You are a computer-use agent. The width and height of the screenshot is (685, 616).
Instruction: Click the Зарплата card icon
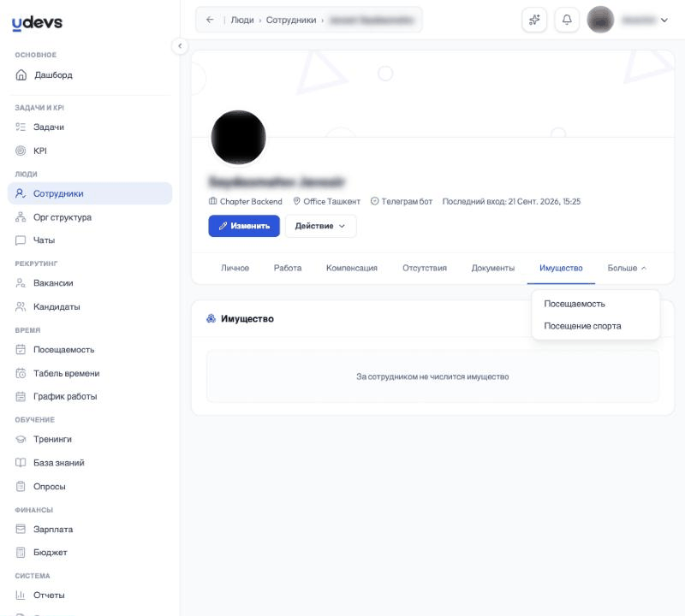21,529
